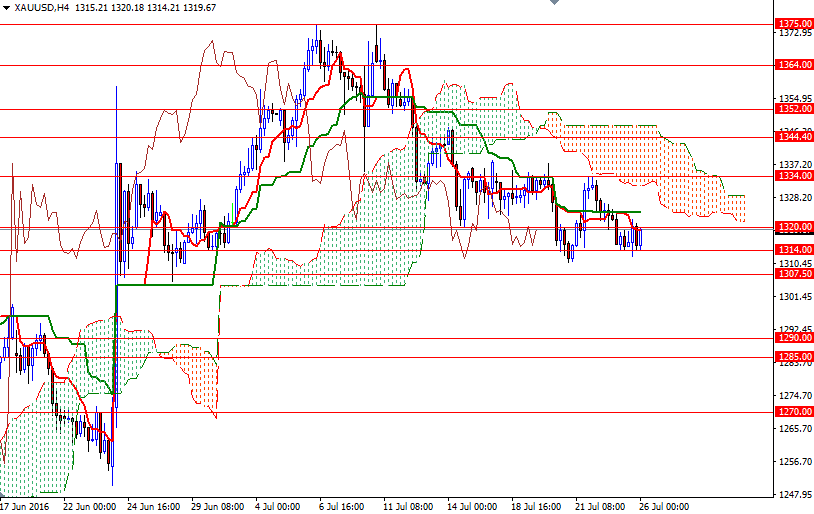
Task: Click the dropdown triangle beside XAUUSD,H4
Action: tap(6, 7)
